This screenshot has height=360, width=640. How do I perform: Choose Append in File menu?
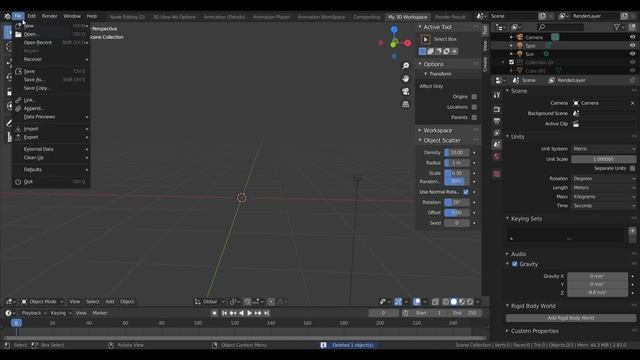51,109
